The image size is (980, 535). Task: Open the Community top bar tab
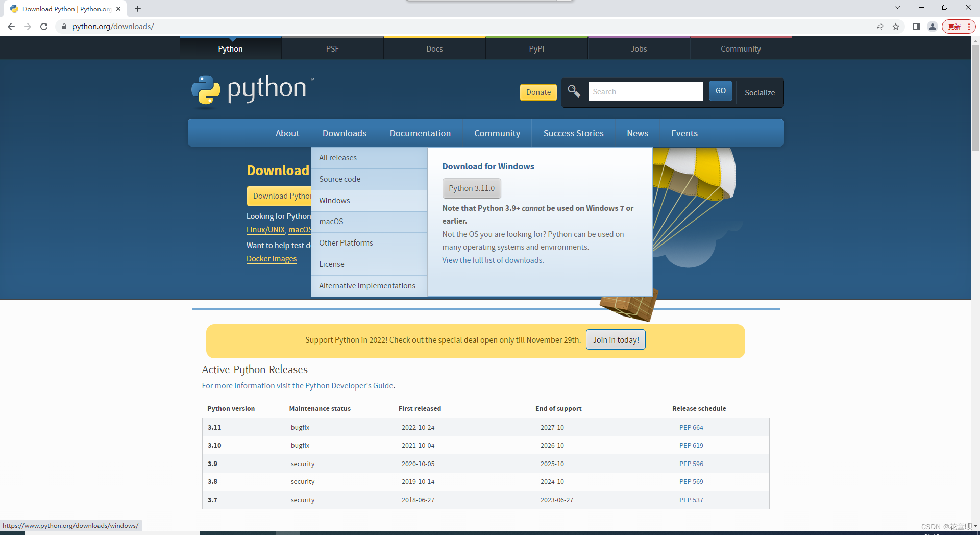[741, 49]
